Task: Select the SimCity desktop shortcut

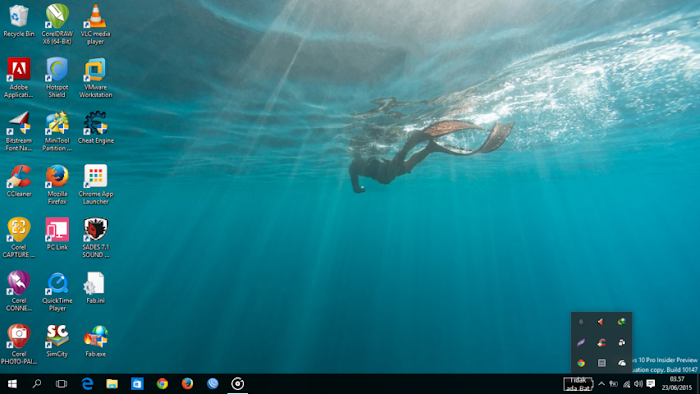Action: [x=57, y=341]
